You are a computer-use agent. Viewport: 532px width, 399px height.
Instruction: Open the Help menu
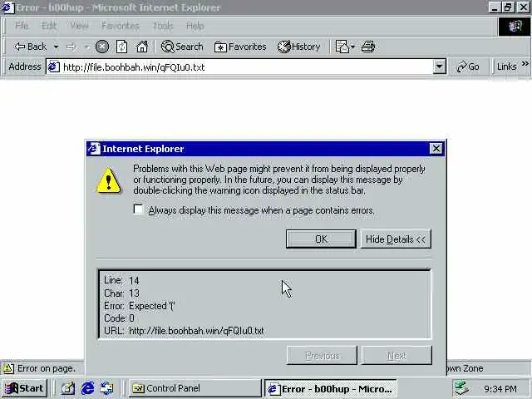195,26
